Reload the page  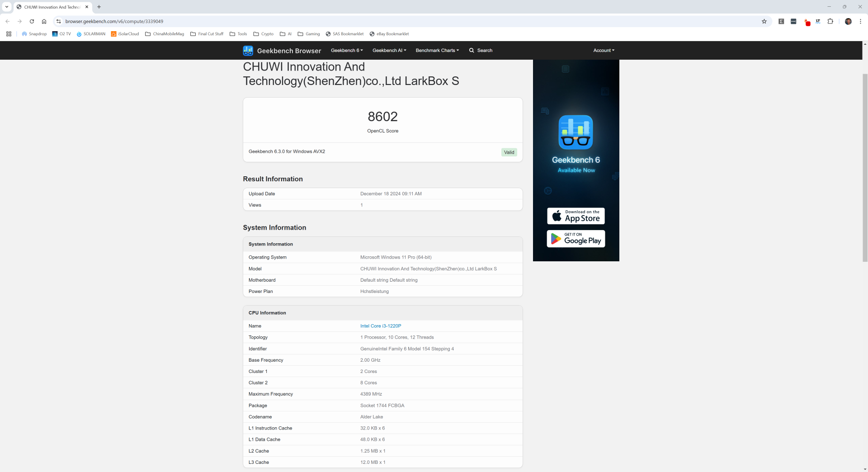[x=32, y=21]
